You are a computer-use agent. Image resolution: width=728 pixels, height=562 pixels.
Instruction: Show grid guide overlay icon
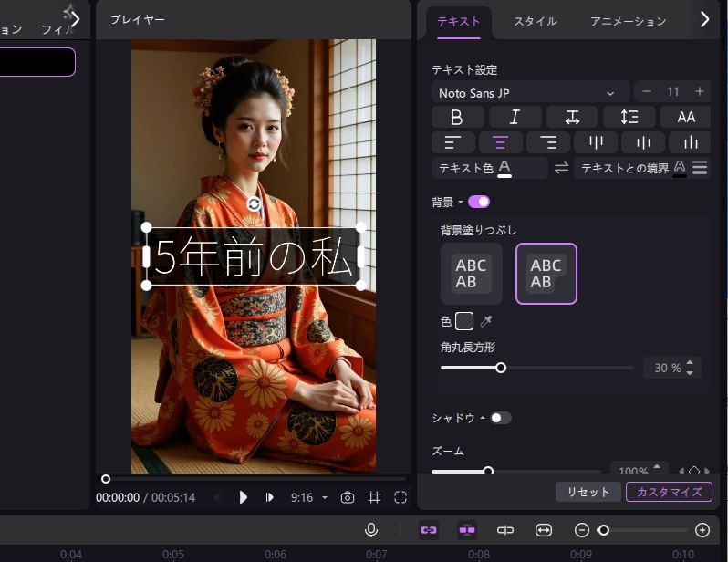(x=374, y=497)
